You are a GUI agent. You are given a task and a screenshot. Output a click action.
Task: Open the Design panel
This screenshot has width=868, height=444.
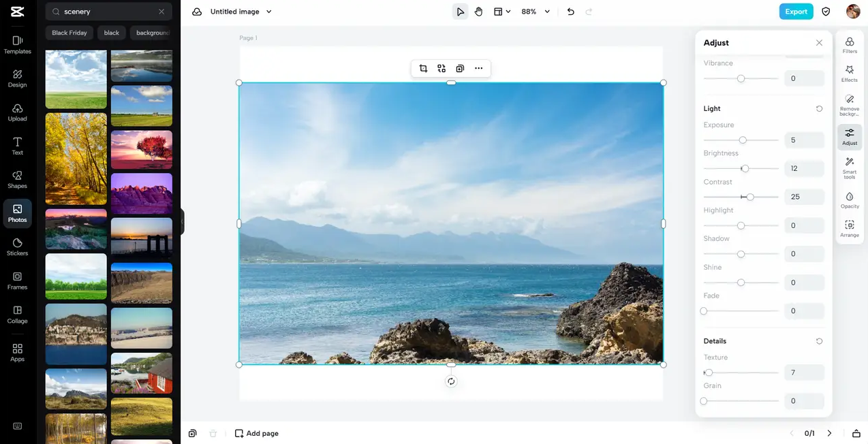18,78
